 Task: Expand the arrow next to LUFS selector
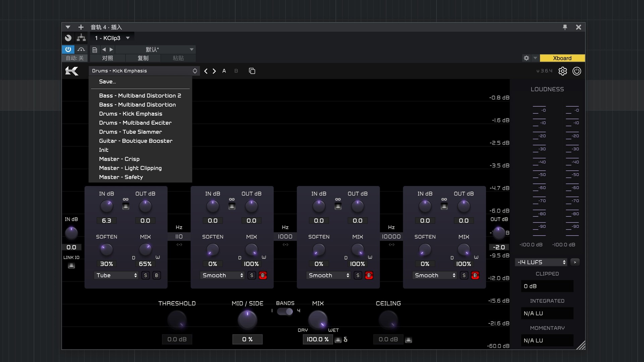tap(575, 262)
